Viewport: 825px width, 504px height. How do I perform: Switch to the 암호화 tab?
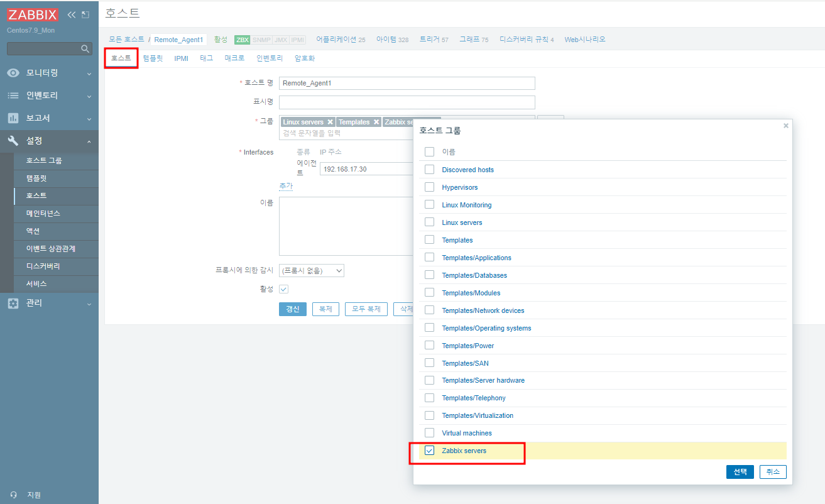305,58
